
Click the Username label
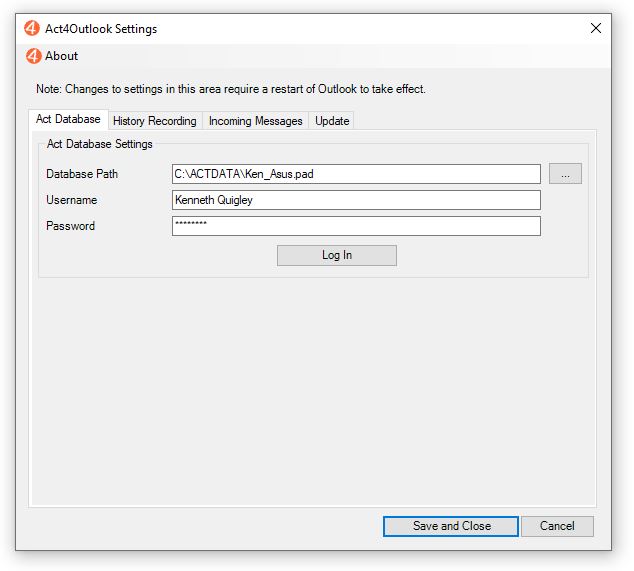tap(72, 200)
